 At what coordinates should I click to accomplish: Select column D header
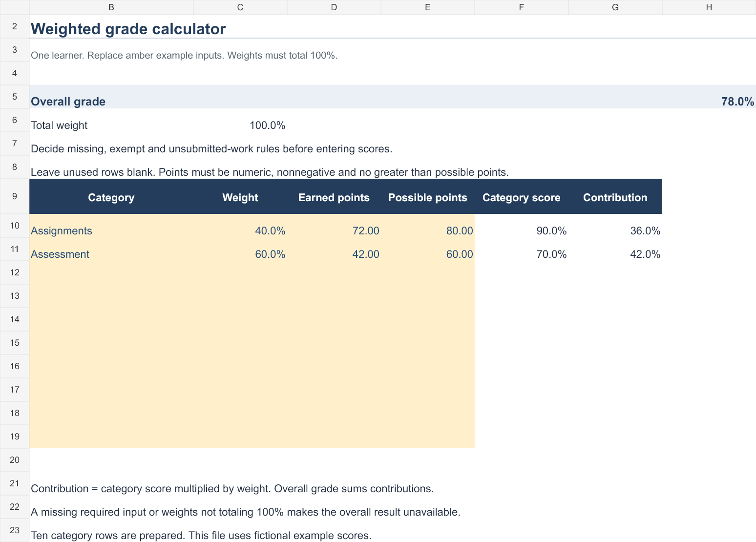334,7
